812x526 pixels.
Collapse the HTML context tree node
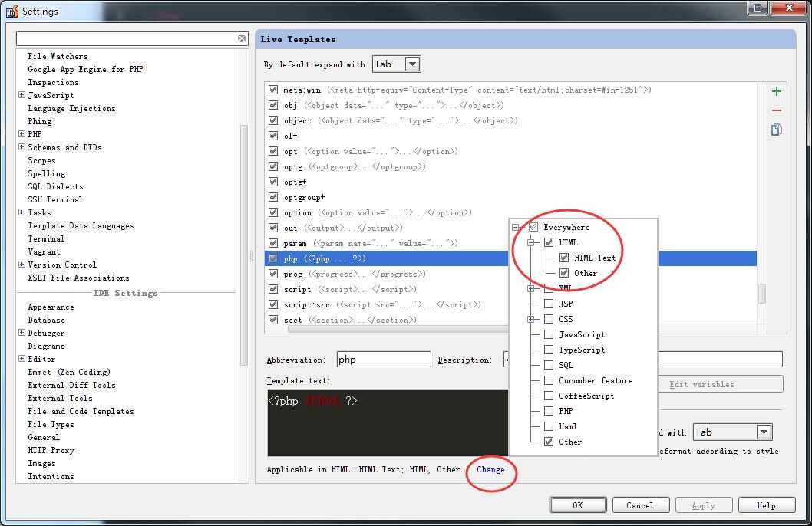(x=530, y=242)
